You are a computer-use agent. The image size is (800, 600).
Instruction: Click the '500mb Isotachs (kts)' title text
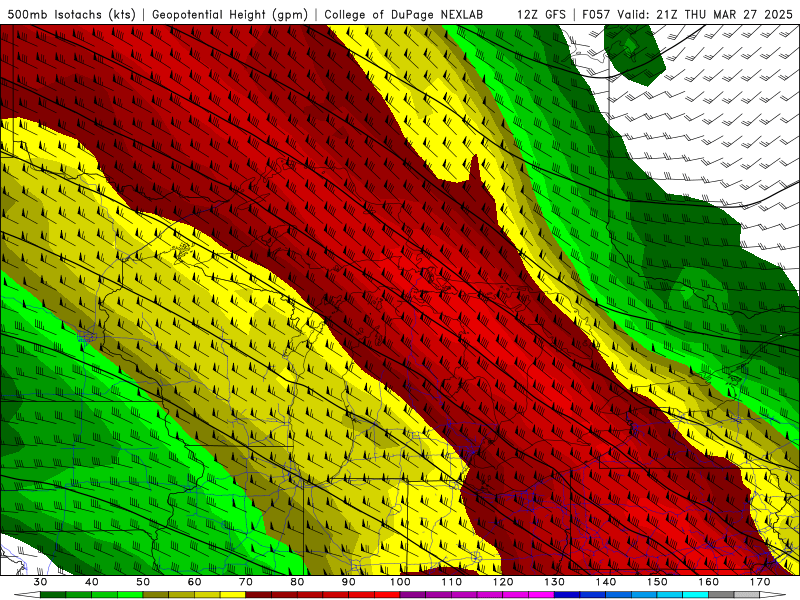tap(72, 14)
